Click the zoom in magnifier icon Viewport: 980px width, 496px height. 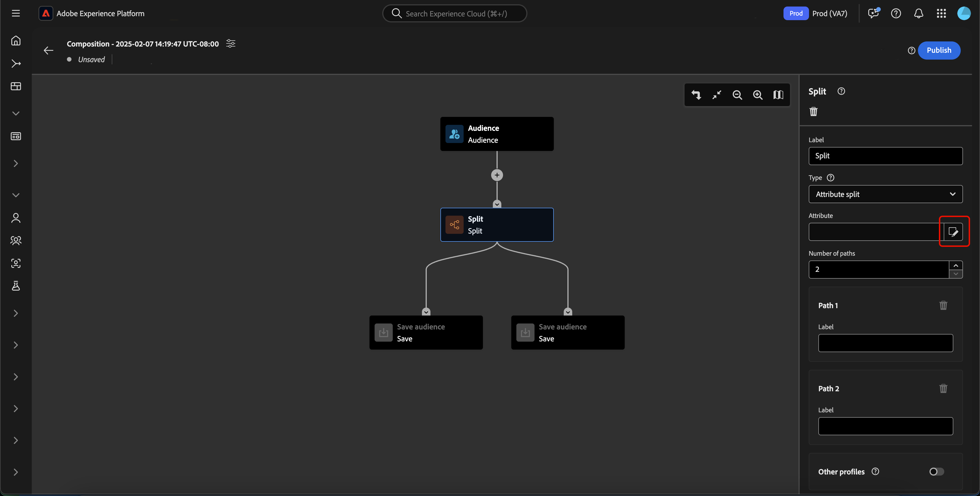pyautogui.click(x=757, y=95)
